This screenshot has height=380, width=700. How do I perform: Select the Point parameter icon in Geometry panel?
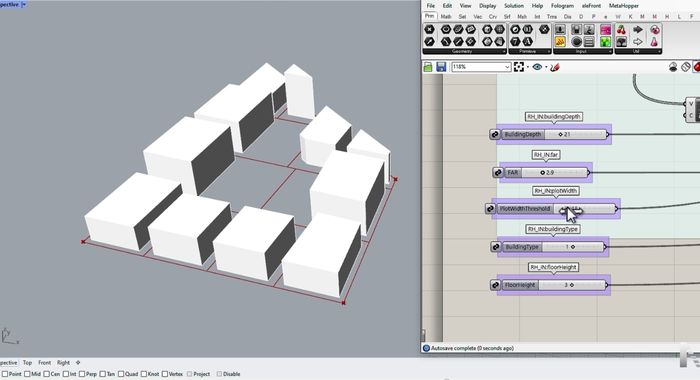click(429, 29)
